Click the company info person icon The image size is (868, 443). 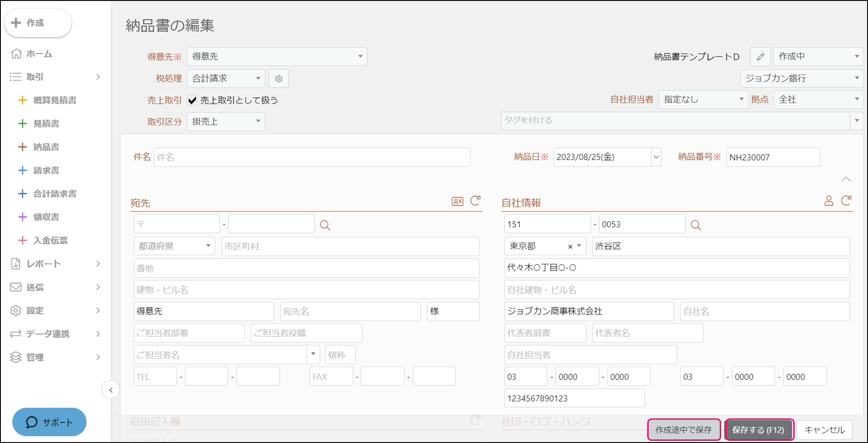(828, 201)
